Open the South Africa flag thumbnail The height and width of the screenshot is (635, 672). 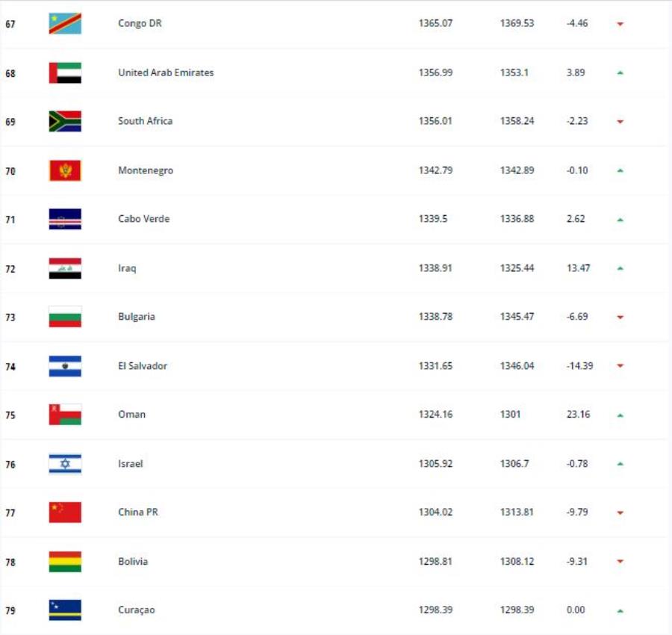pyautogui.click(x=65, y=121)
